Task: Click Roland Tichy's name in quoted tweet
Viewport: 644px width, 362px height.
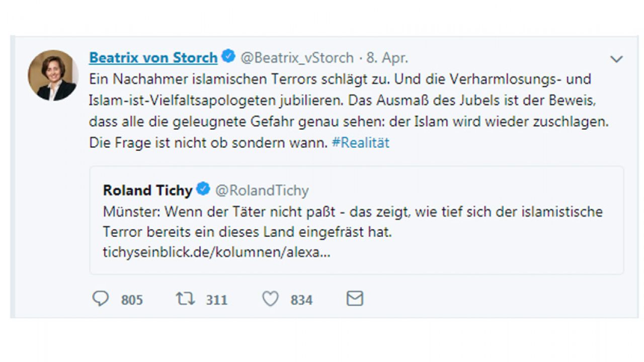Action: [x=147, y=191]
